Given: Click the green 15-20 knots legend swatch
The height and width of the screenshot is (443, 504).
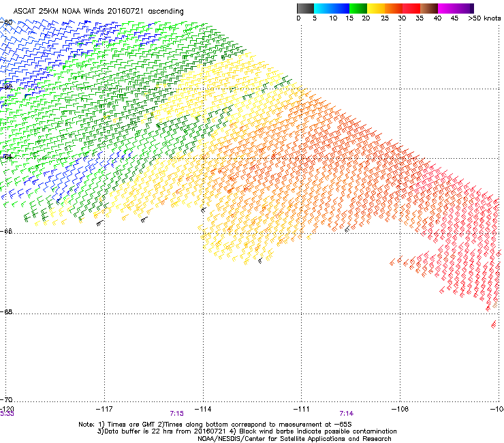Looking at the screenshot, I should point(358,8).
